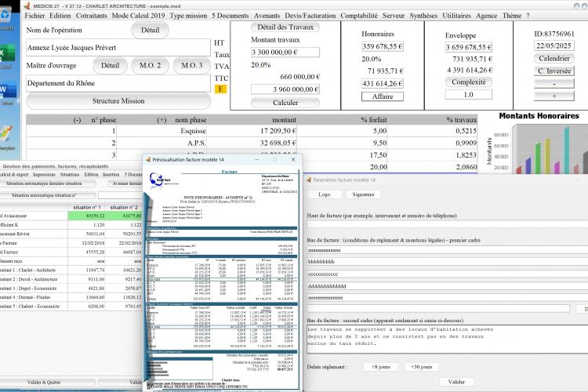The image size is (588, 392).
Task: Click the situation n° 1 column header
Action: [x=86, y=207]
